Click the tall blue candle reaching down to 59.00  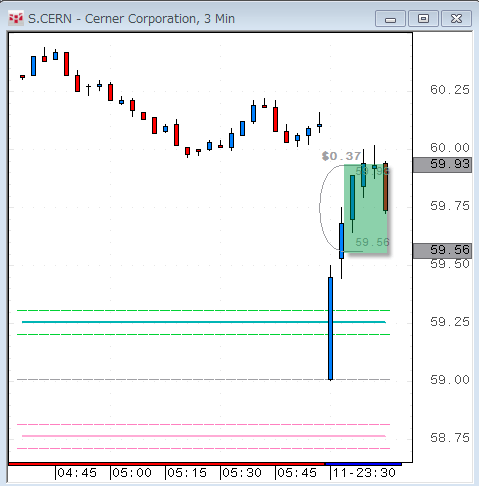click(x=330, y=328)
